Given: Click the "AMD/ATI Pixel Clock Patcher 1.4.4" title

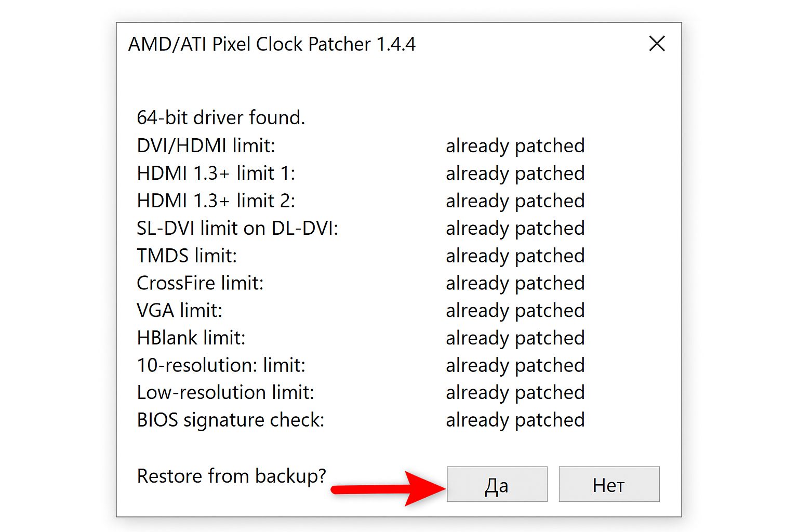Looking at the screenshot, I should 272,45.
